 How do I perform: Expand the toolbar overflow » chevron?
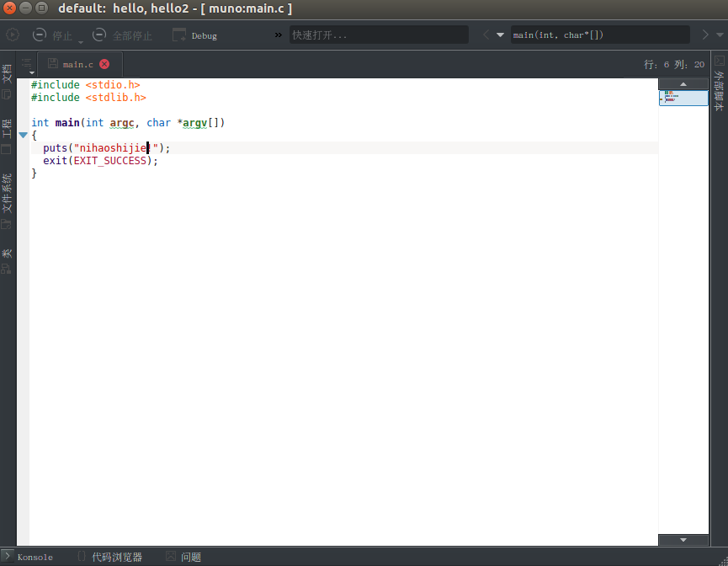278,35
